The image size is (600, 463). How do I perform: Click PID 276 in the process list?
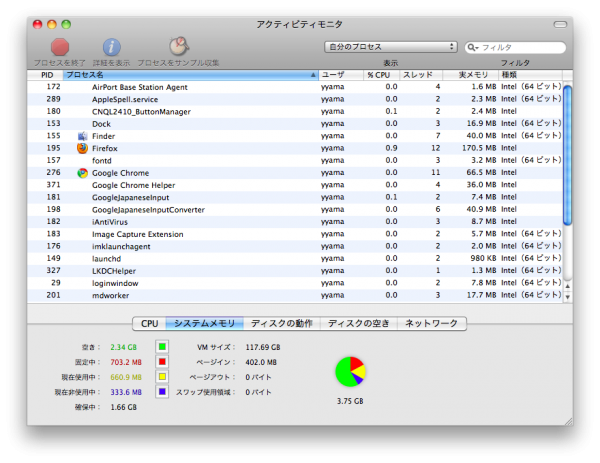(53, 173)
